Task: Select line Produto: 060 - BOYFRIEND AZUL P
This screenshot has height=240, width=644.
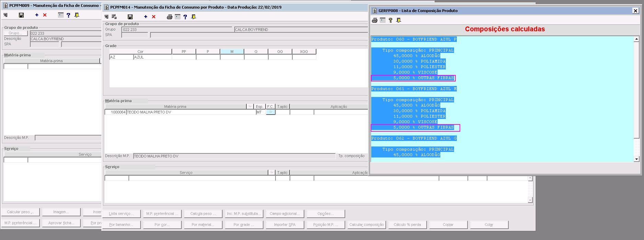Action: tap(414, 39)
